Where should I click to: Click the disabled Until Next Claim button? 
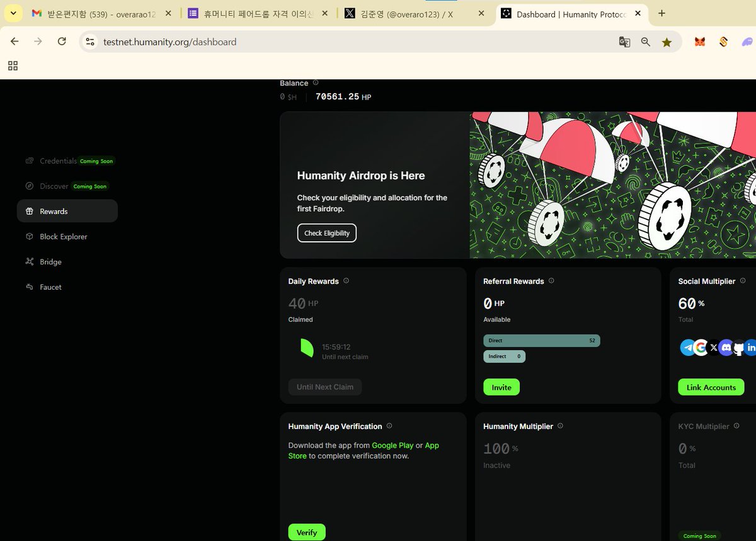(325, 387)
